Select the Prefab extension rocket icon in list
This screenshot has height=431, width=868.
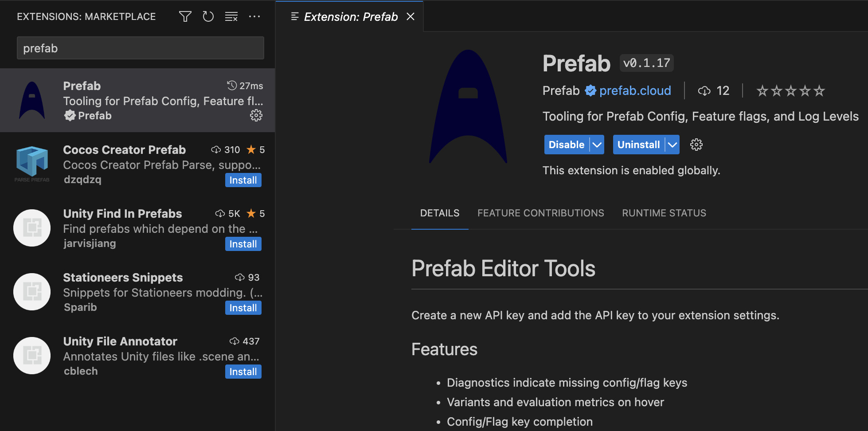pyautogui.click(x=32, y=100)
